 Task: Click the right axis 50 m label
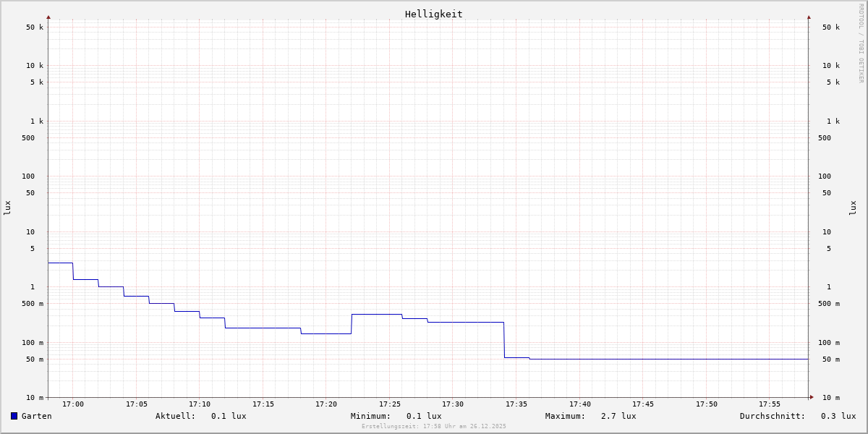coord(831,359)
